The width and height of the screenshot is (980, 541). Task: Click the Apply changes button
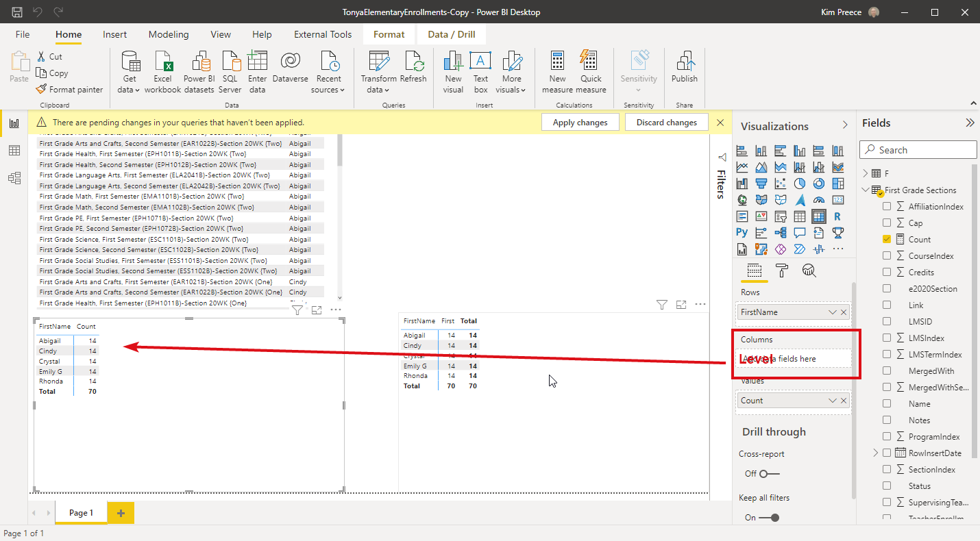580,123
